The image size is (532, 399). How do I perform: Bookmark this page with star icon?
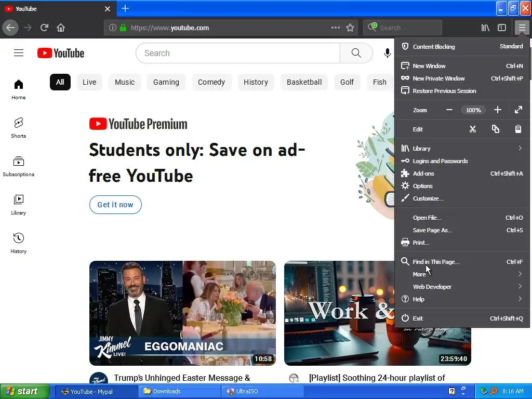[x=350, y=28]
